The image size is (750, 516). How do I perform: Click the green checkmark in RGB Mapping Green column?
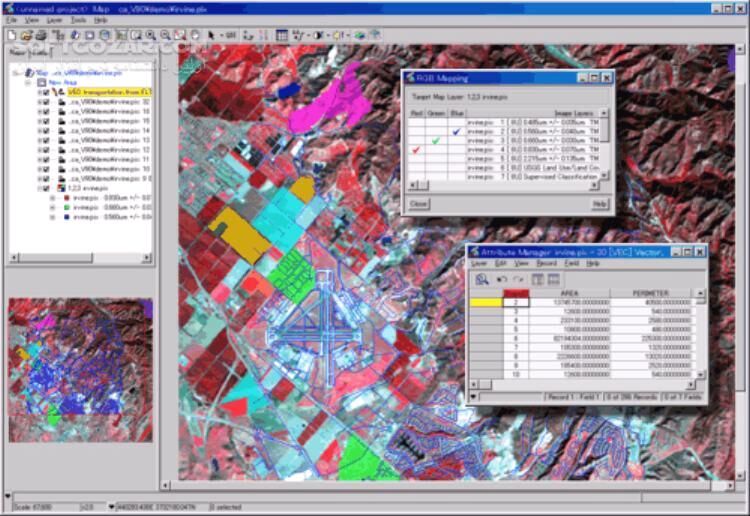pos(436,141)
